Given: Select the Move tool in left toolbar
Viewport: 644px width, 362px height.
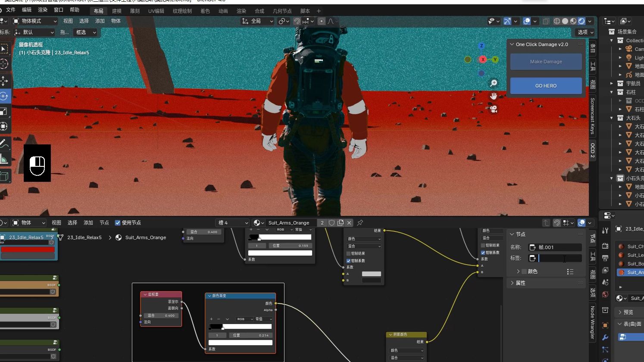Looking at the screenshot, I should click(x=4, y=81).
